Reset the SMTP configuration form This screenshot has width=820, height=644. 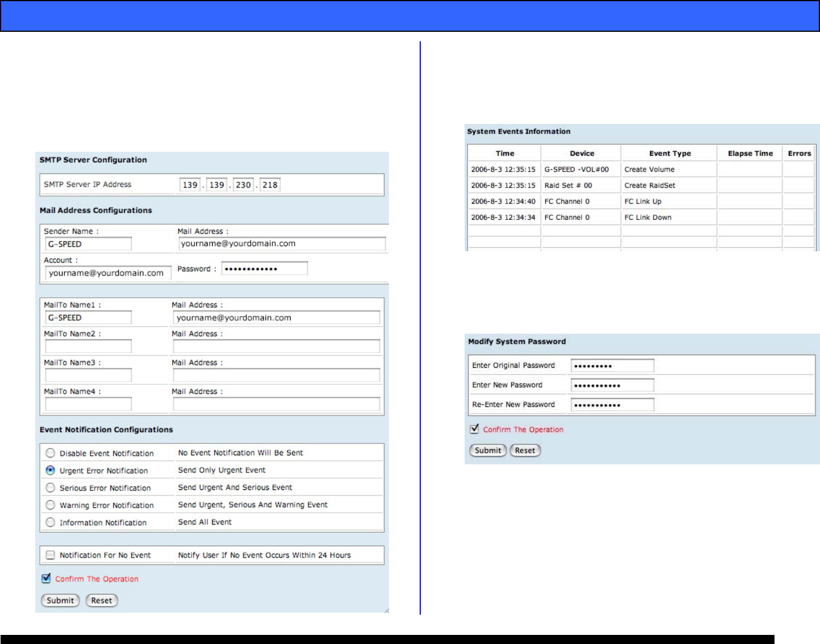pyautogui.click(x=102, y=600)
